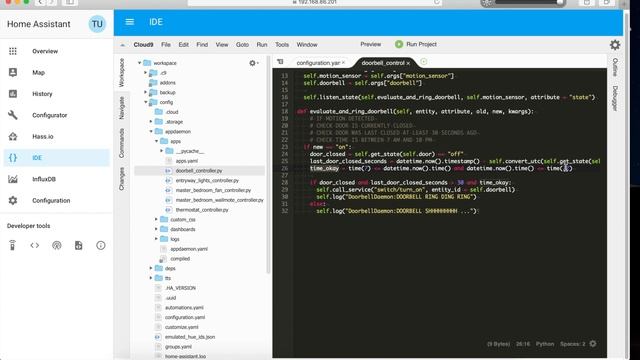Screen dimensions: 640x360
Task: Open the Edit menu
Action: [184, 44]
